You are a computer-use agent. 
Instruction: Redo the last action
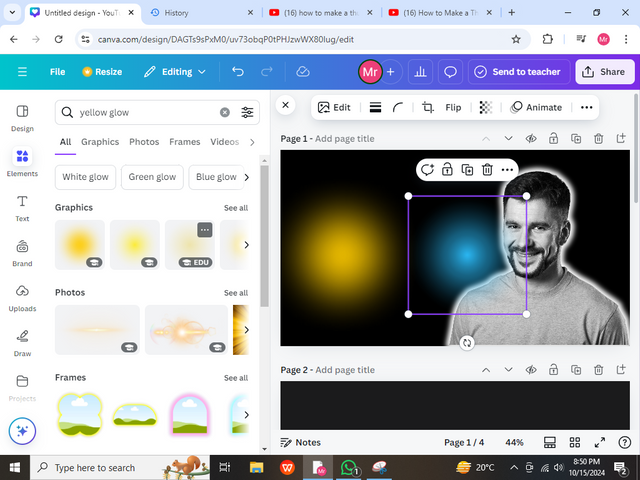(267, 72)
